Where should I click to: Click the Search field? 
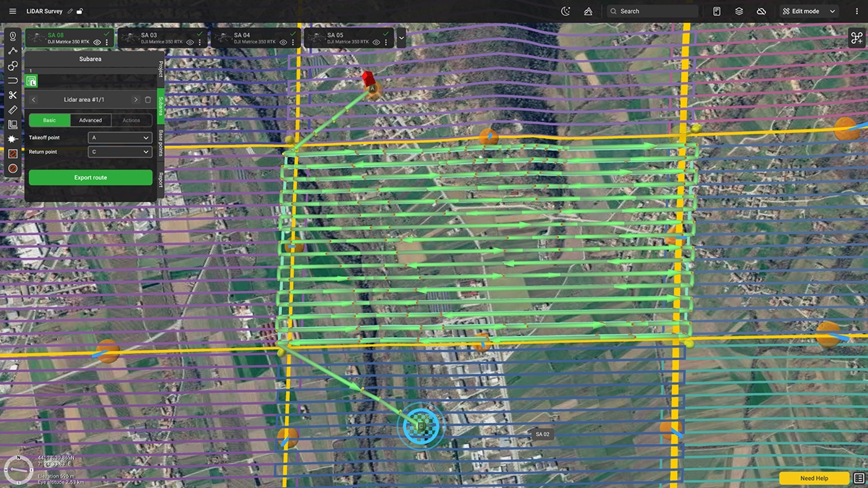tap(652, 11)
